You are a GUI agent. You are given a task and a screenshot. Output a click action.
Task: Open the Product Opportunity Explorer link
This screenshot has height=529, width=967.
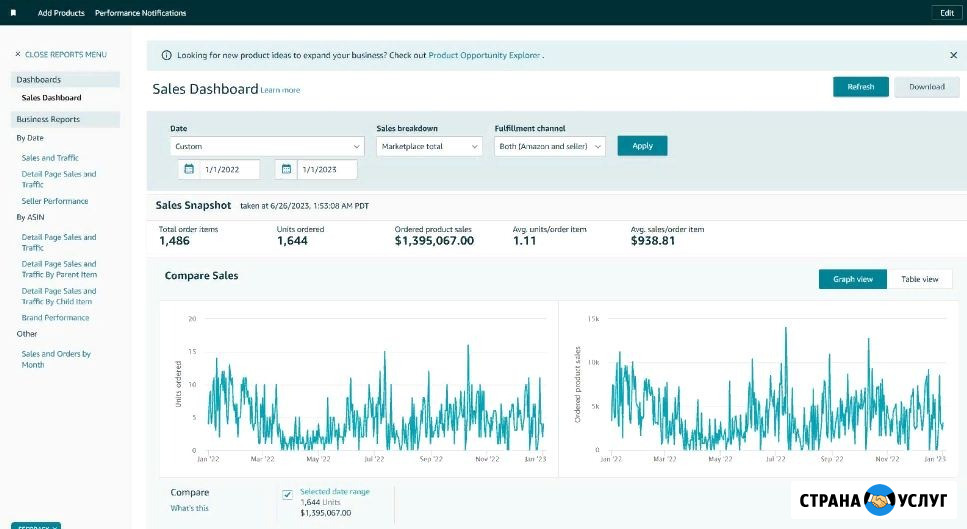click(x=484, y=55)
